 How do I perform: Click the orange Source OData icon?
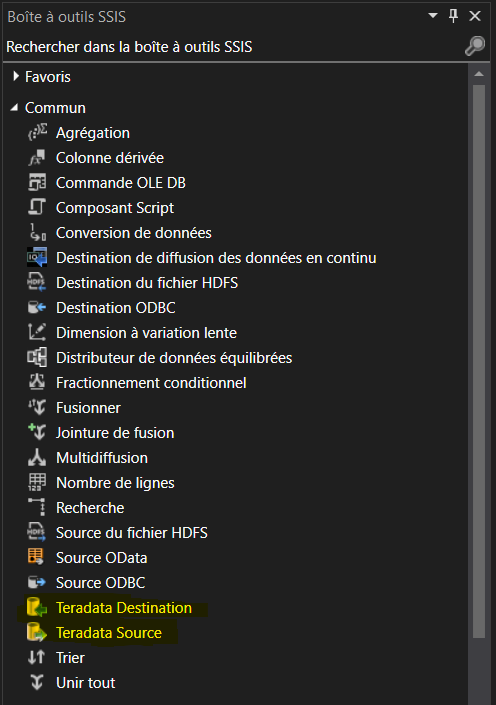[x=36, y=558]
